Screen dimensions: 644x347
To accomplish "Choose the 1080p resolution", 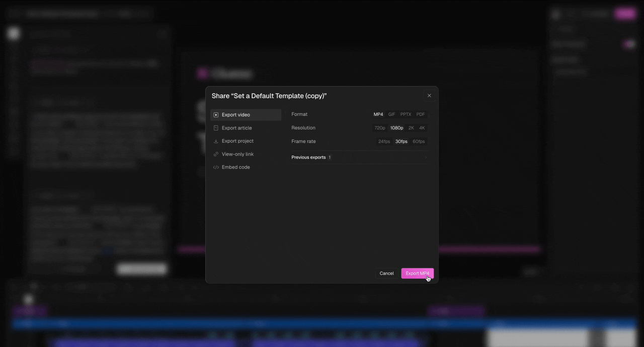I will (397, 128).
